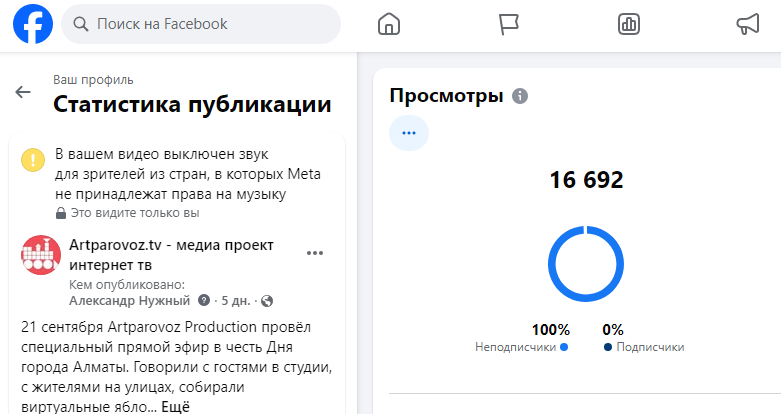Expand post text with Ещё
The image size is (781, 414).
tap(175, 407)
